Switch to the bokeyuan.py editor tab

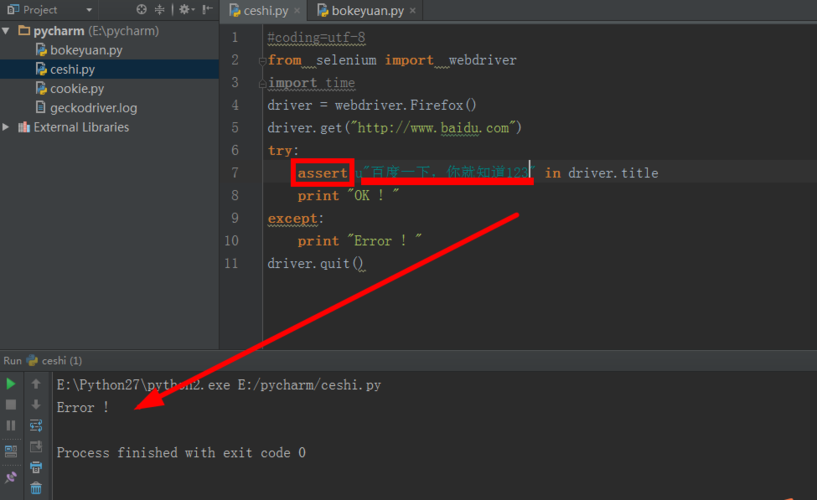(x=367, y=10)
